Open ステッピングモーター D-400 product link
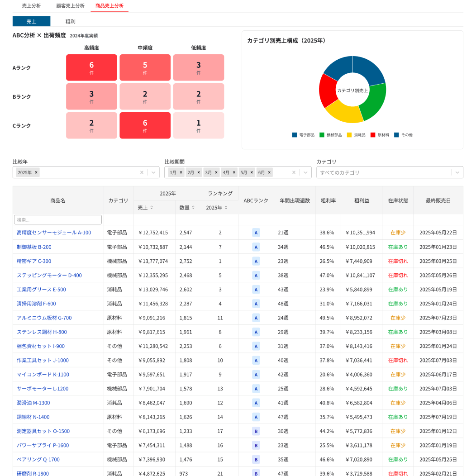The height and width of the screenshot is (476, 476). coord(49,276)
